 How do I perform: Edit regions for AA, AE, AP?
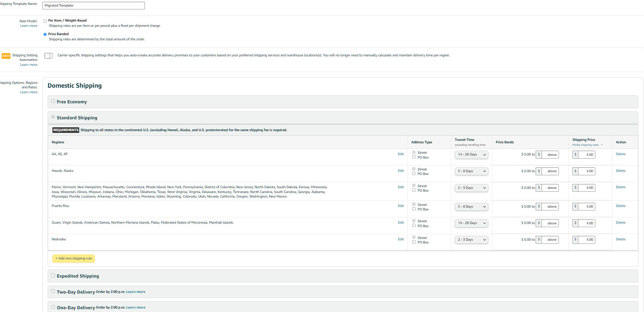[401, 154]
